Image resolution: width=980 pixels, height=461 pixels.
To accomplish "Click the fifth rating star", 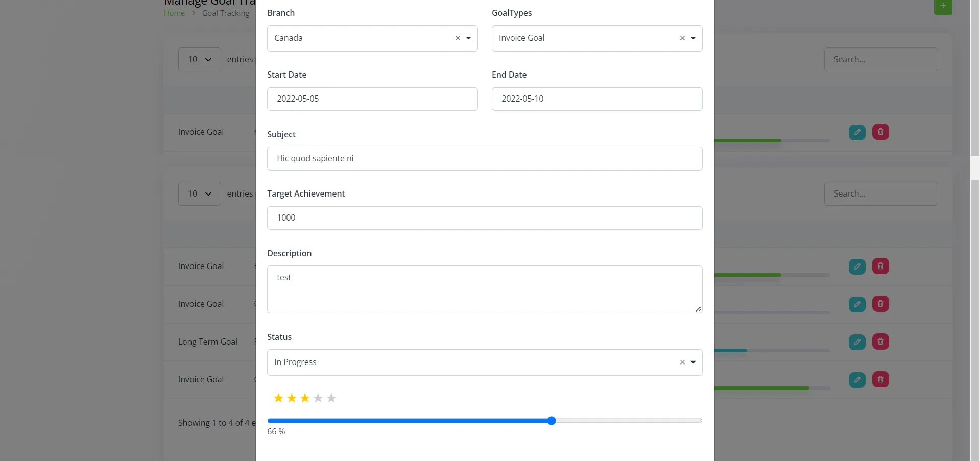I will click(x=331, y=398).
